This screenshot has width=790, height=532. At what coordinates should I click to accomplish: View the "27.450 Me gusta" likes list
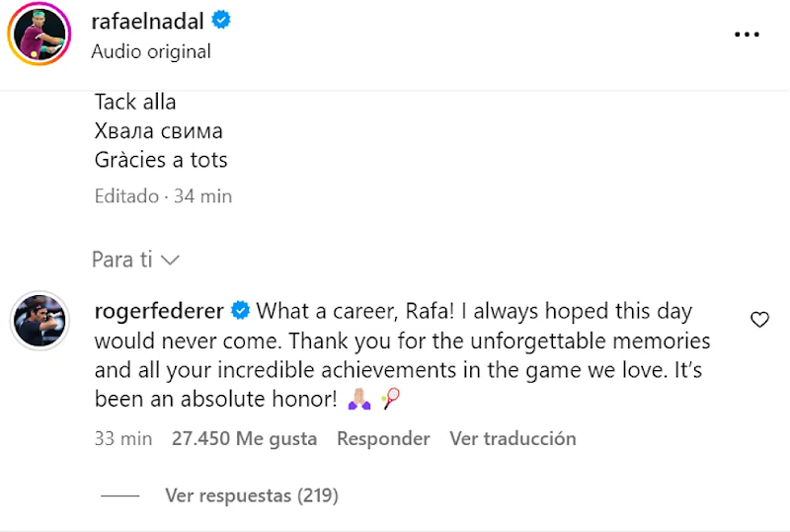click(x=244, y=438)
